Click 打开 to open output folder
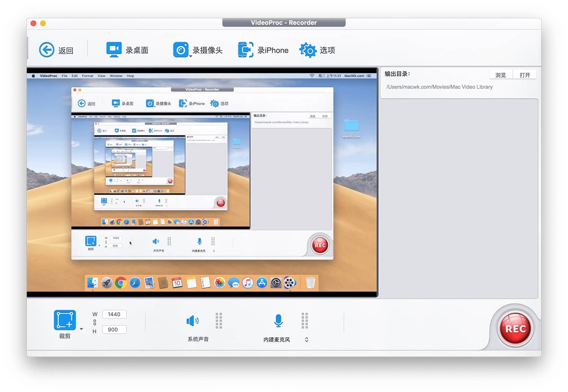 click(525, 75)
